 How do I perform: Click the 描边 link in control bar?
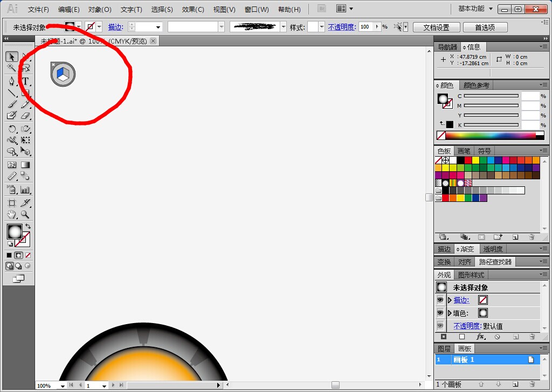click(x=115, y=27)
